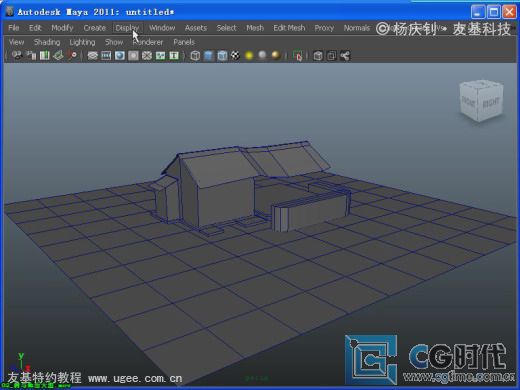520x390 pixels.
Task: Open the panel Show menu
Action: point(114,42)
